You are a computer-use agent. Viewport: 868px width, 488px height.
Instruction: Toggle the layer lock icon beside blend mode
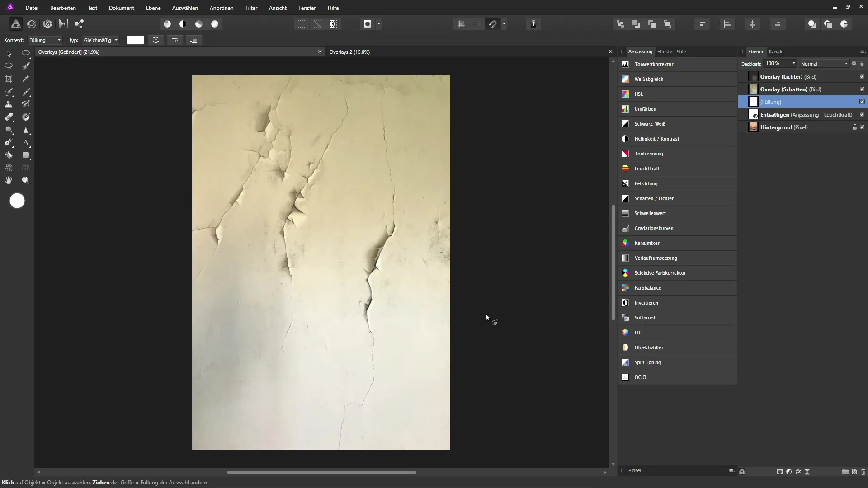pos(862,64)
